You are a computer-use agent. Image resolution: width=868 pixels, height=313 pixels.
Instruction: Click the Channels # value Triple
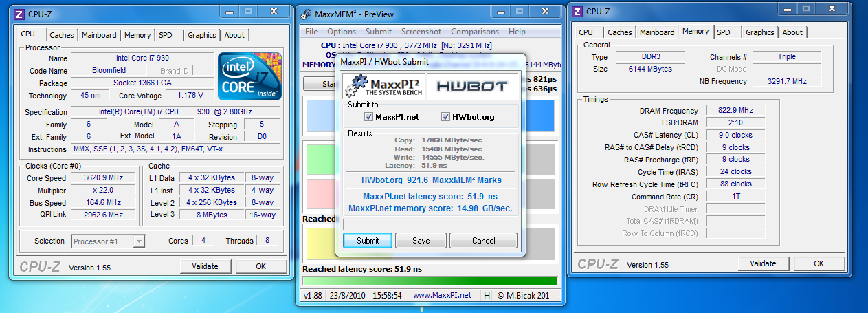click(787, 56)
